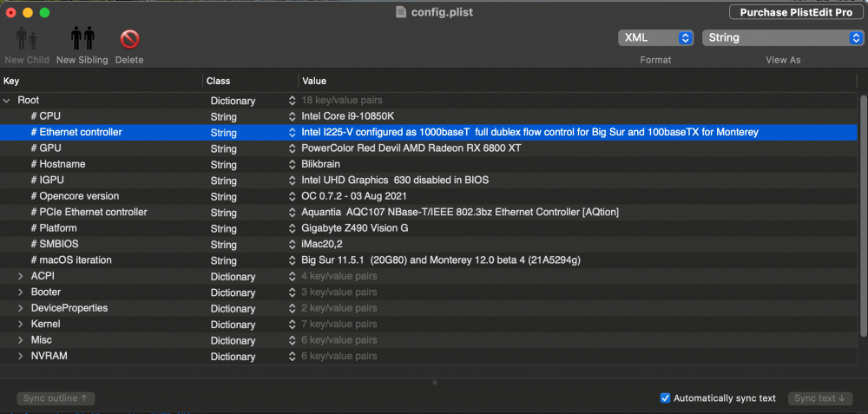This screenshot has width=868, height=414.
Task: Open class stepper for # IGPU row
Action: [x=293, y=181]
